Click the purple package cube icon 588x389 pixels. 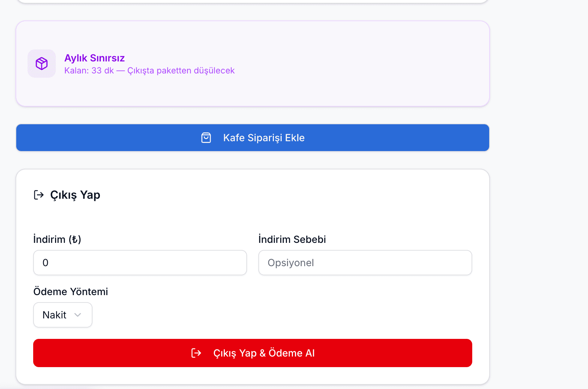click(x=42, y=64)
